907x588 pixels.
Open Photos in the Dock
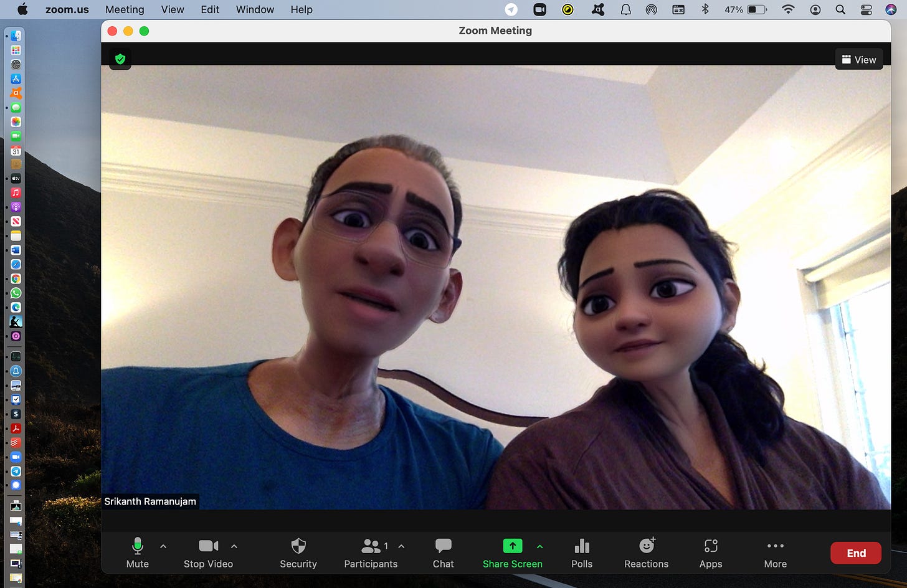(x=16, y=121)
